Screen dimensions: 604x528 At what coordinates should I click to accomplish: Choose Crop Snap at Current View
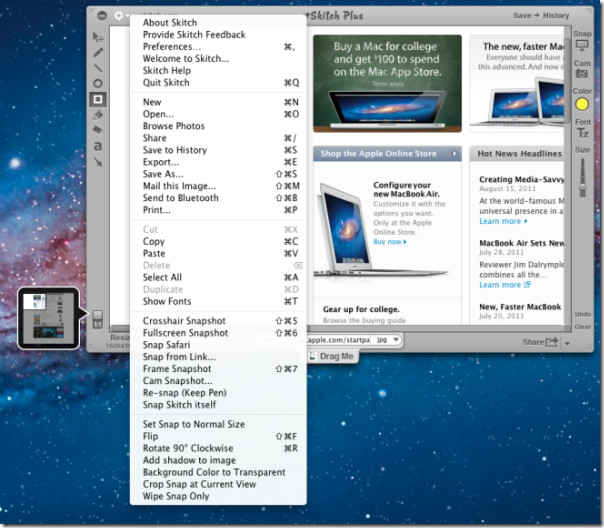click(x=218, y=484)
